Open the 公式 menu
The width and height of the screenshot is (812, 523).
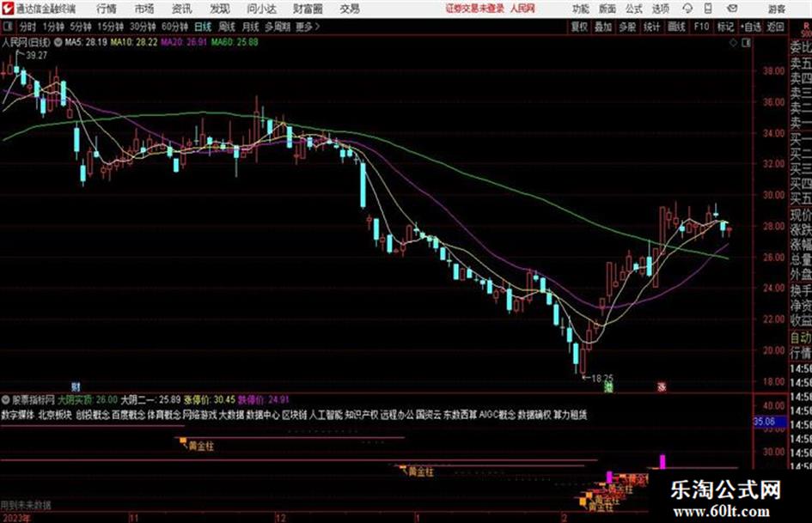pos(634,9)
